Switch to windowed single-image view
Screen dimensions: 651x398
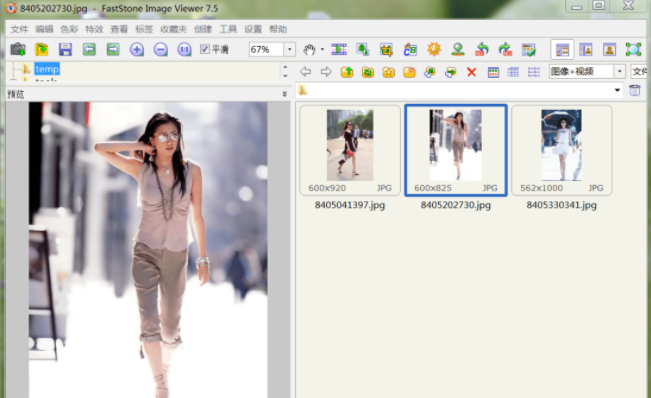click(609, 50)
